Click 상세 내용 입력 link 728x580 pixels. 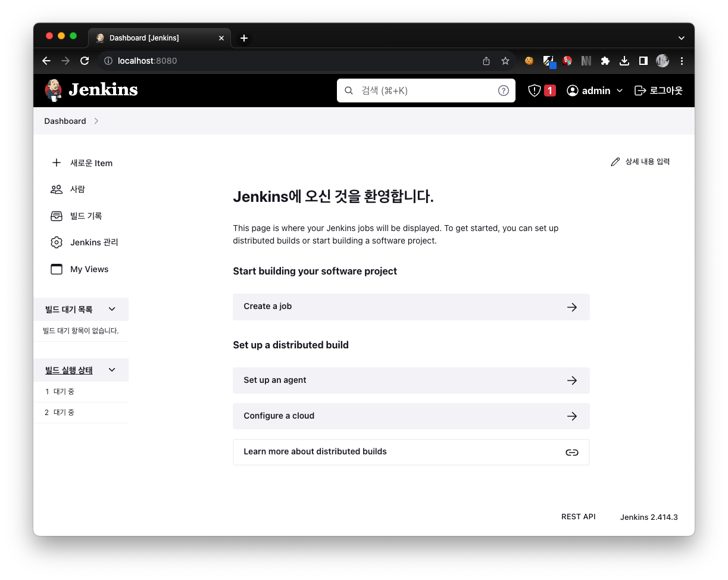pos(647,162)
